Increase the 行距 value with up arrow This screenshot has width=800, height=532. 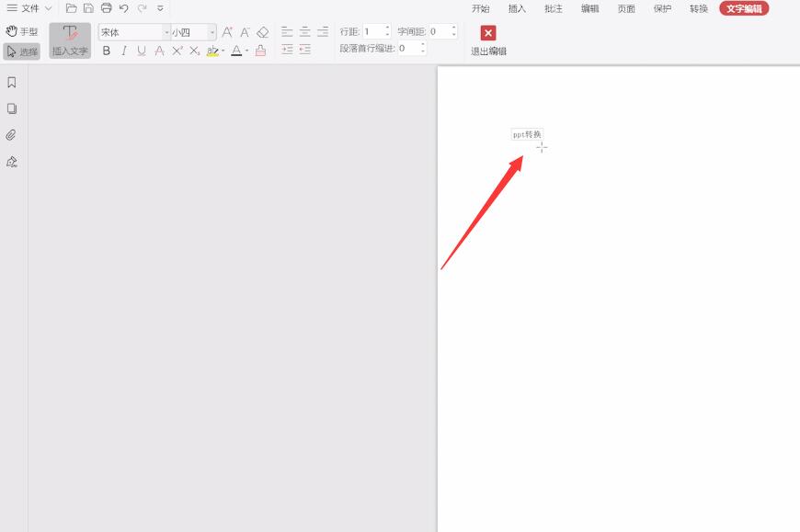(388, 28)
